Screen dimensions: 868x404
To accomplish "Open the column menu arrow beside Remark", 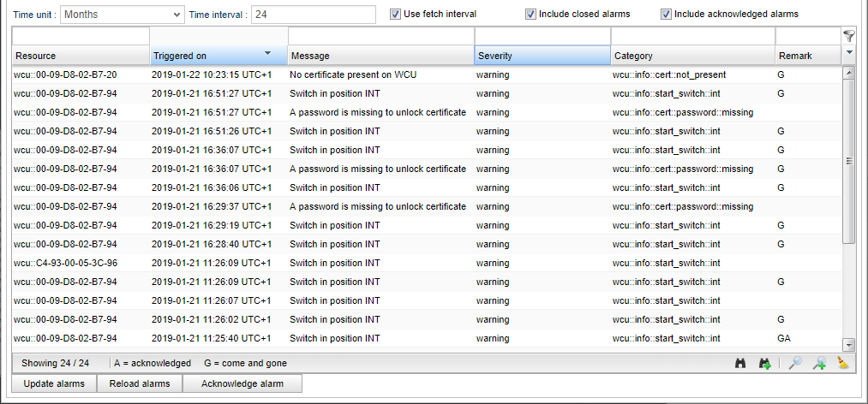I will (849, 53).
